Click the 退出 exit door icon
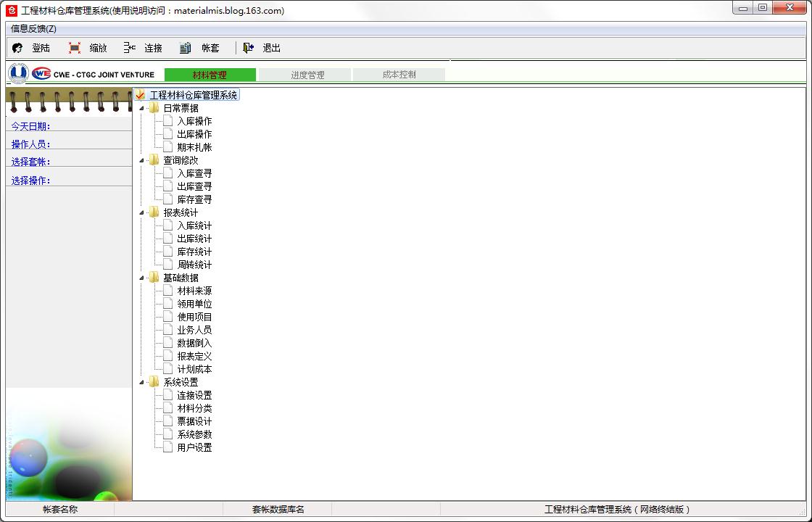Screen dimensions: 812x522 [x=248, y=48]
